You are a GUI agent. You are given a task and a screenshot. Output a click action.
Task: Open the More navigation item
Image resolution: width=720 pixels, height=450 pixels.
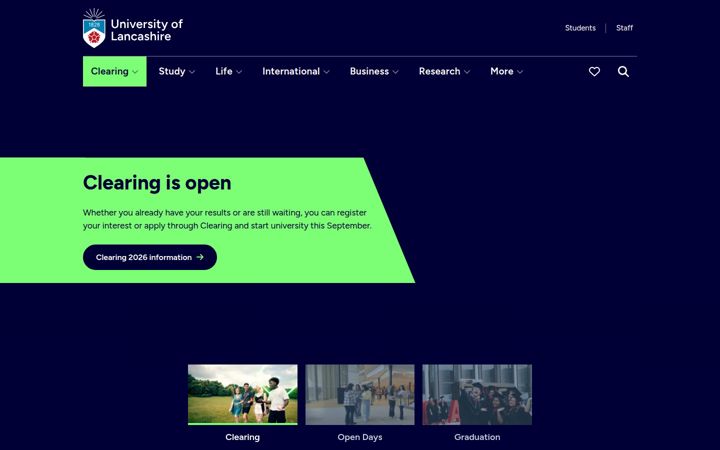(x=506, y=71)
